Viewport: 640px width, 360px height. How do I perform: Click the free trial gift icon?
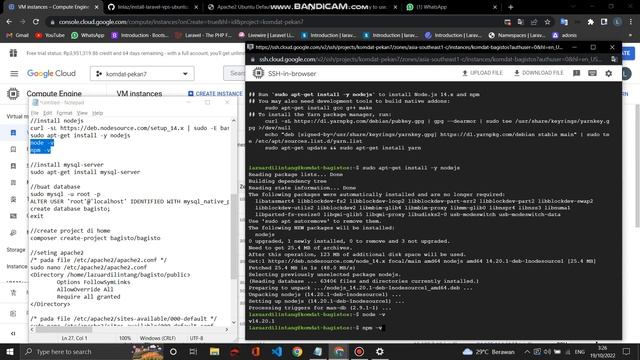pos(13,53)
